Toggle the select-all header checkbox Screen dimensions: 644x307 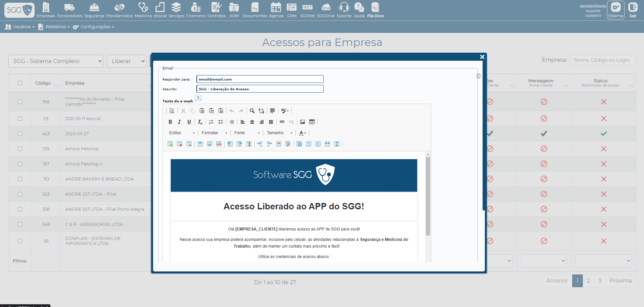click(x=20, y=83)
